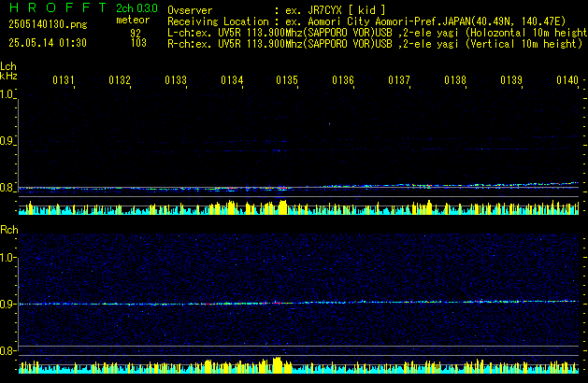Click the Lch channel label
The height and width of the screenshot is (383, 588).
tap(8, 66)
